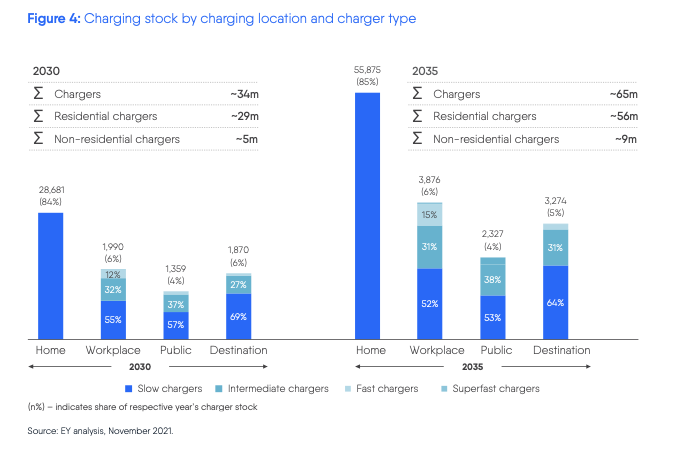Click the sigma symbol beside 2030 Chargers
Image resolution: width=679 pixels, height=450 pixels.
(38, 94)
